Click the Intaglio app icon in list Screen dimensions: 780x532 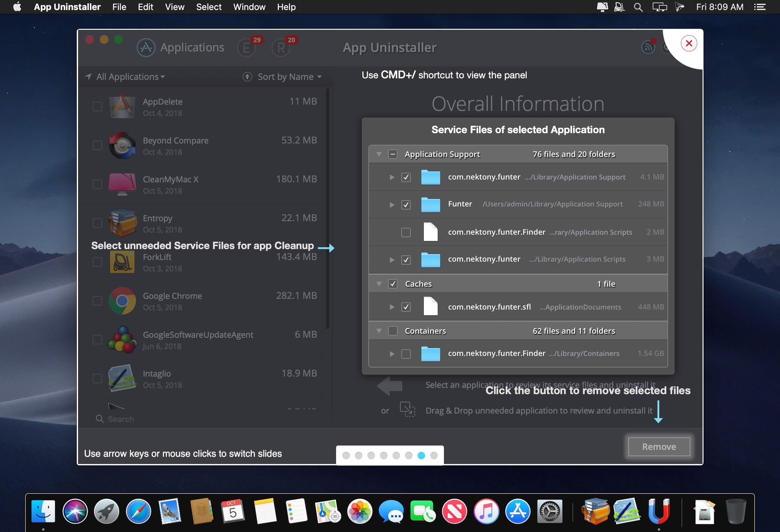[122, 378]
